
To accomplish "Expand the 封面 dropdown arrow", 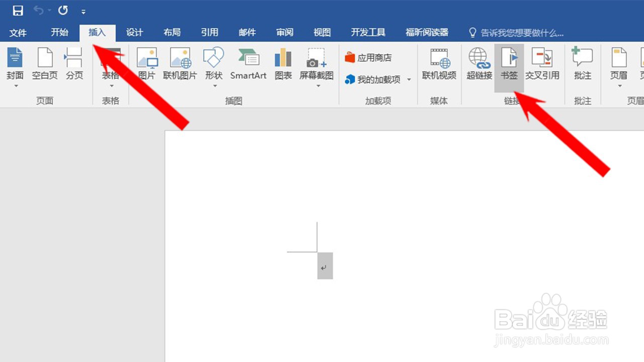I will (15, 86).
